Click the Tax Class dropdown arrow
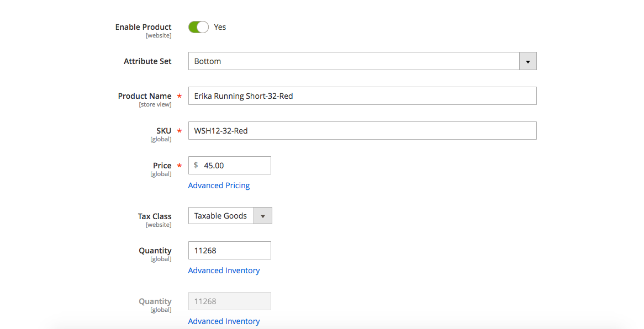Image resolution: width=644 pixels, height=329 pixels. click(x=262, y=216)
